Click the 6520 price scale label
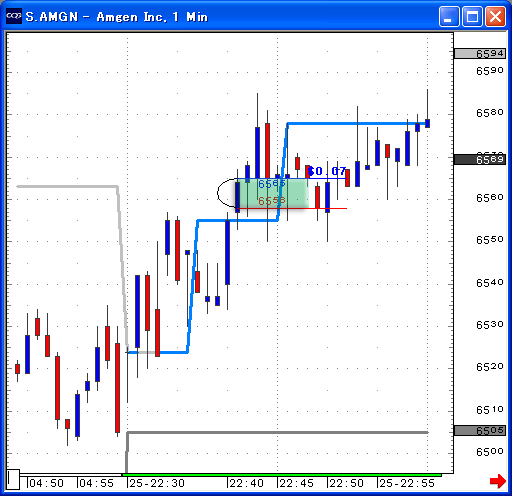This screenshot has height=496, width=512. coord(490,367)
